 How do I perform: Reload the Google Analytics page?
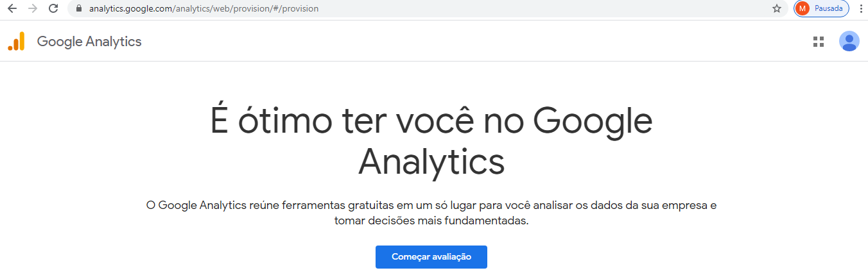click(54, 9)
